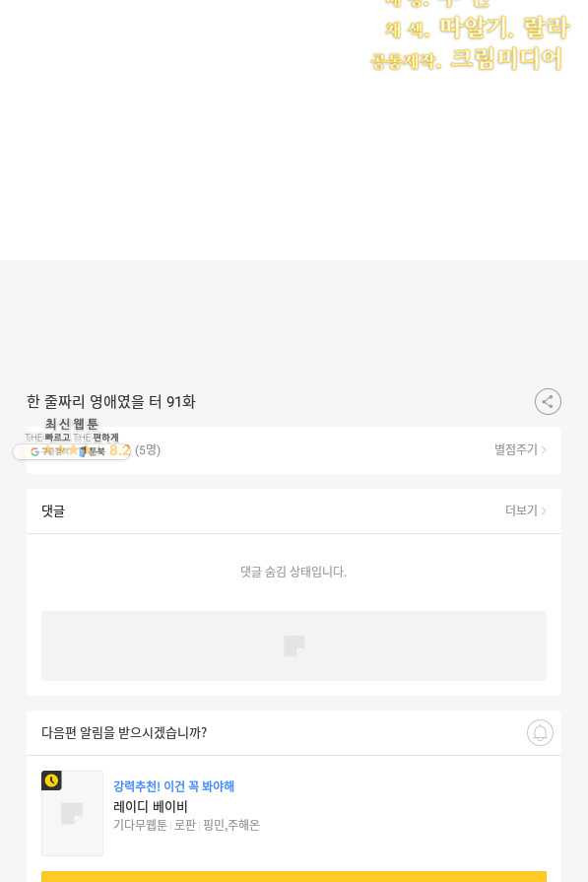Click the 한 줄짜리 영애였을 터 91화 title

(110, 402)
